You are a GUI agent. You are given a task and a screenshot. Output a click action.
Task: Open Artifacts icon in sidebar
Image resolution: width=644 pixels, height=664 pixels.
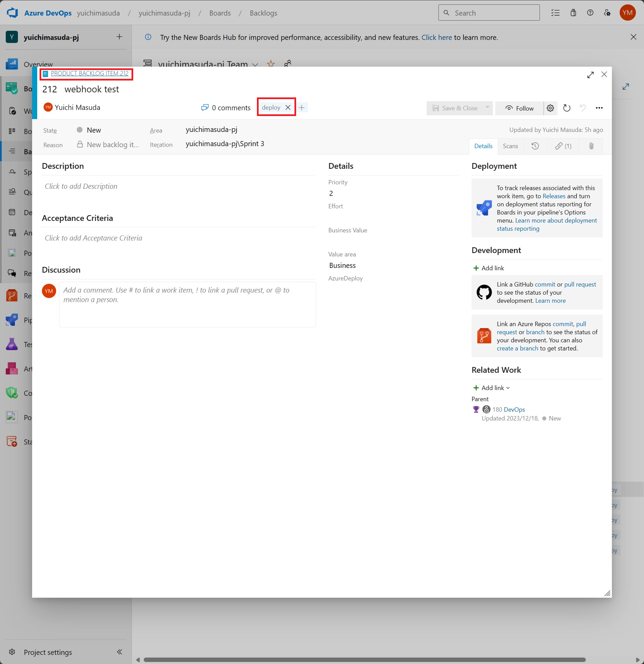pos(12,368)
